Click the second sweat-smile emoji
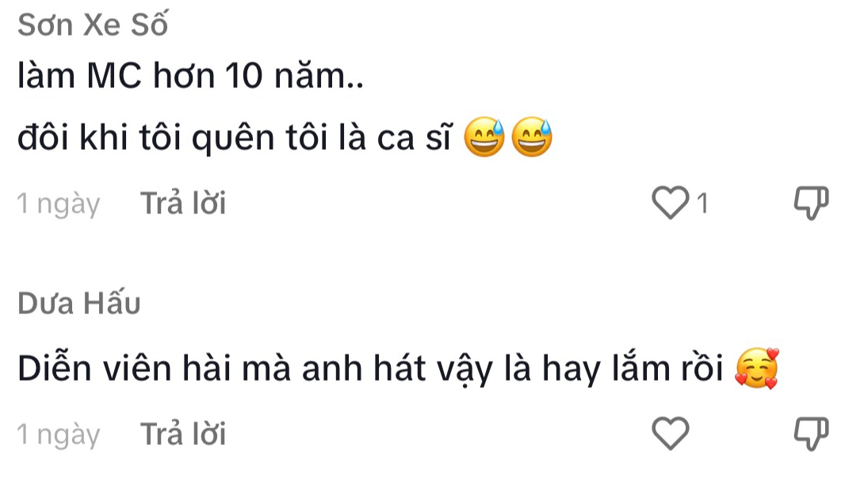Screen dimensions: 868x491 (531, 138)
